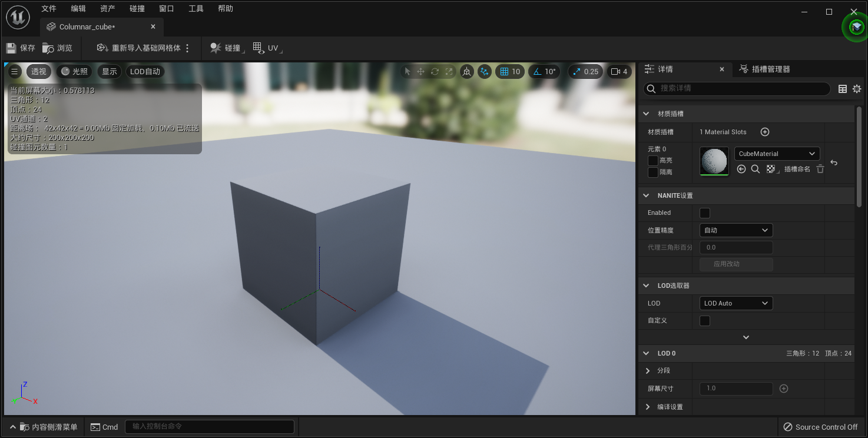
Task: Open the CubeMaterial dropdown
Action: pyautogui.click(x=777, y=154)
